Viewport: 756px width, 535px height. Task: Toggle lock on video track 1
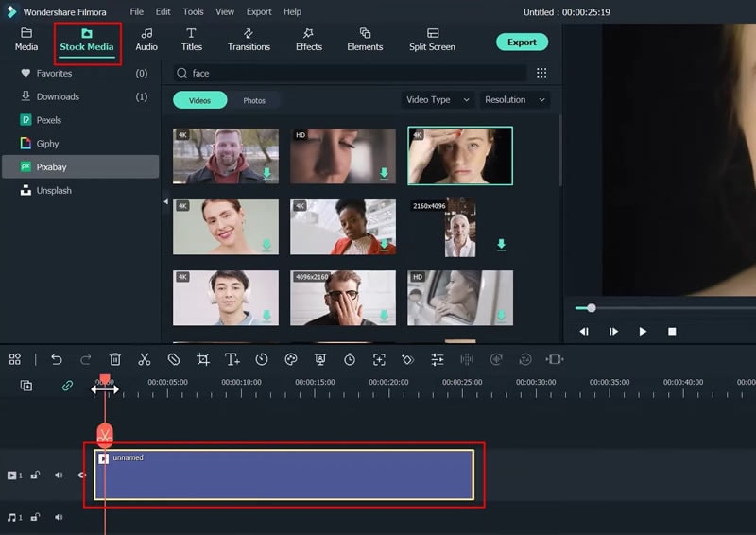(35, 475)
